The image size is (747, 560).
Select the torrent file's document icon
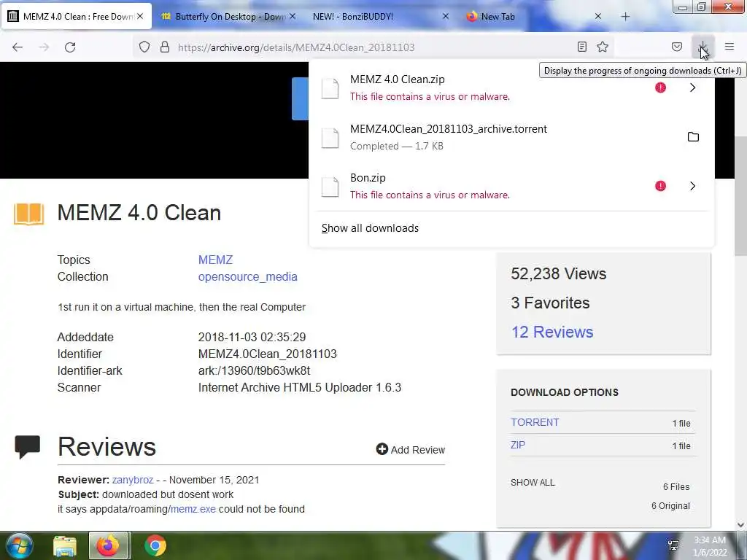tap(330, 138)
